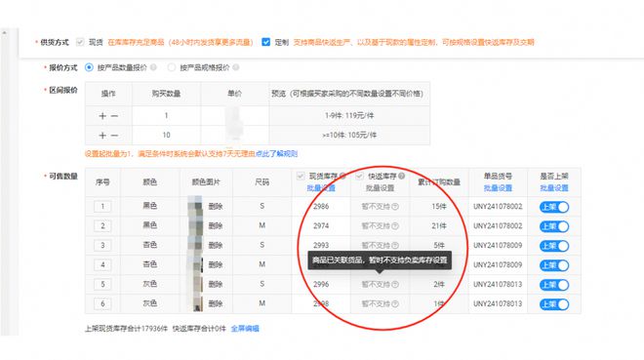Click 删除 for row 4 size M
The height and width of the screenshot is (360, 644).
coord(216,264)
